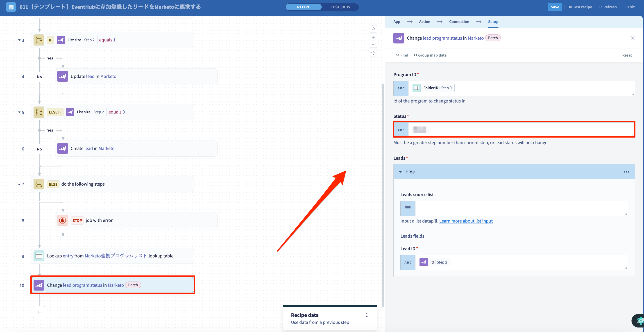Exit the recipe editor

[629, 7]
